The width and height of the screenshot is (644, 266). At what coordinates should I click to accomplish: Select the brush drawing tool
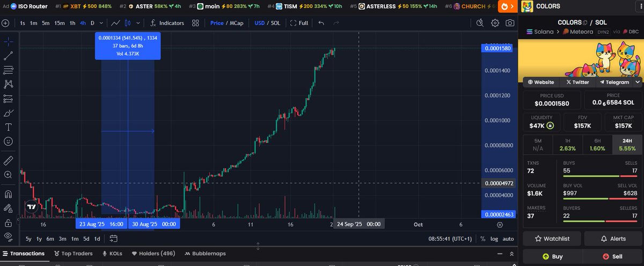point(9,113)
